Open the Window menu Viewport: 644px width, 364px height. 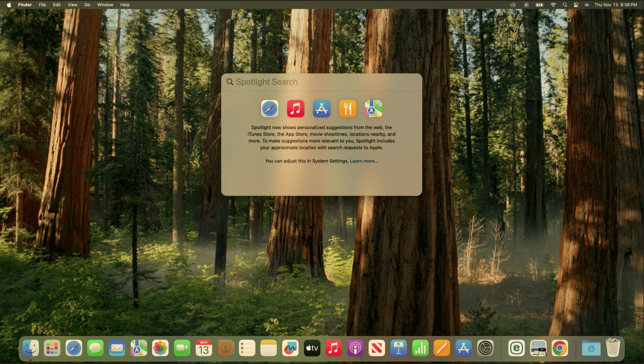pyautogui.click(x=105, y=5)
